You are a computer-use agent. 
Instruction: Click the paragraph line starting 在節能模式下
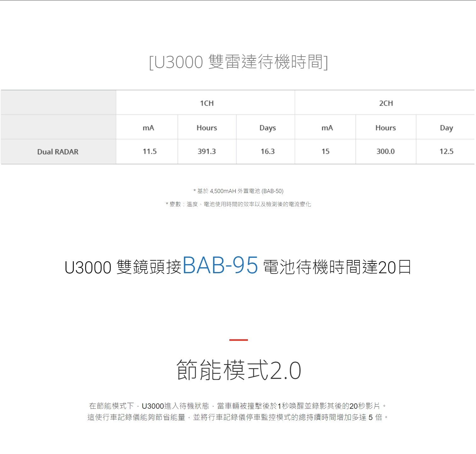pyautogui.click(x=238, y=406)
